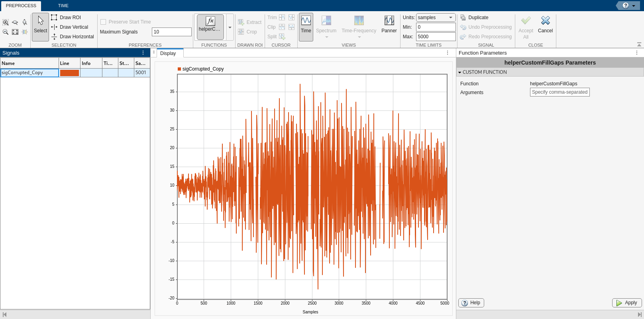Click Redo Preprocessing

486,37
